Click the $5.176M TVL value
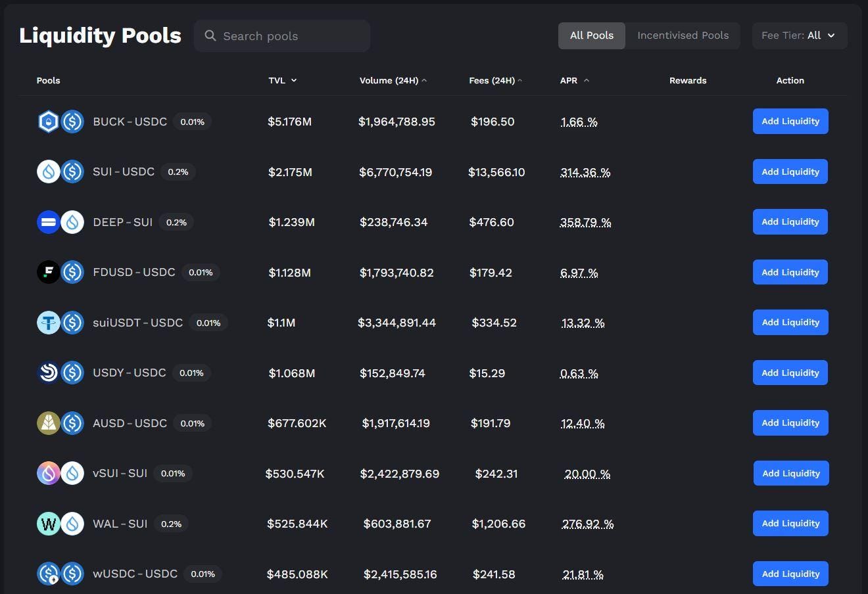Viewport: 868px width, 594px height. coord(289,122)
